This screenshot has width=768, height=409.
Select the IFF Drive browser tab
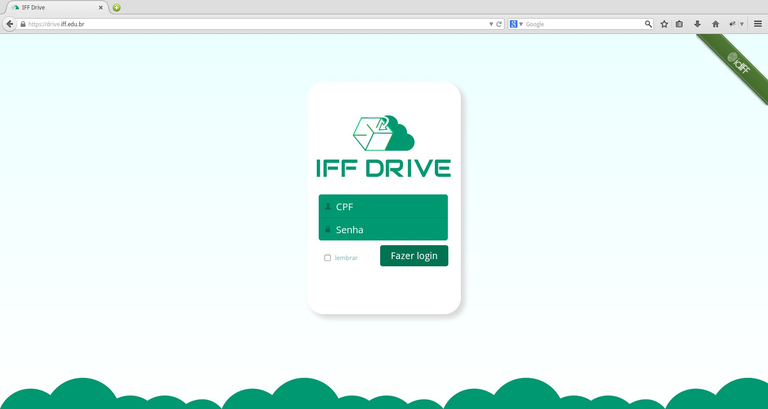click(x=55, y=8)
